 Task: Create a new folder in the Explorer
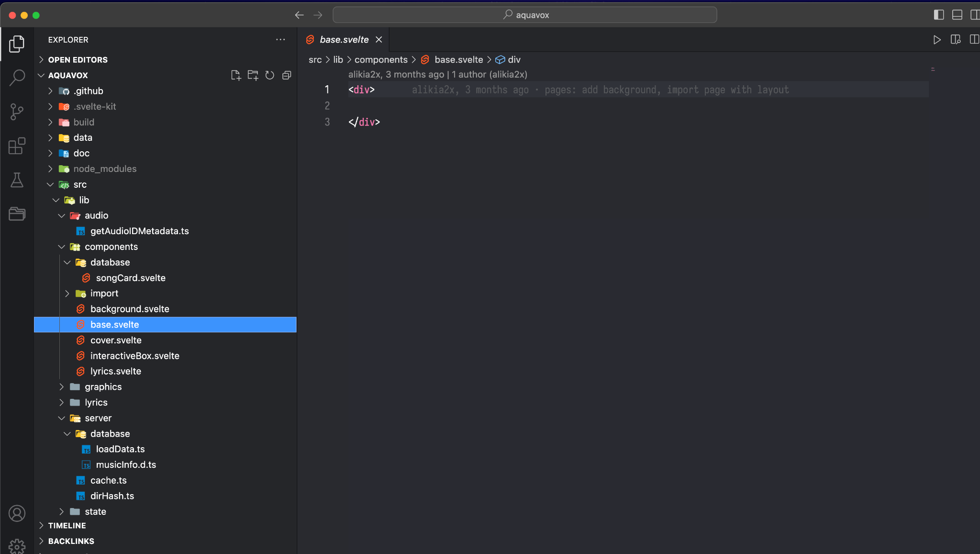point(253,75)
